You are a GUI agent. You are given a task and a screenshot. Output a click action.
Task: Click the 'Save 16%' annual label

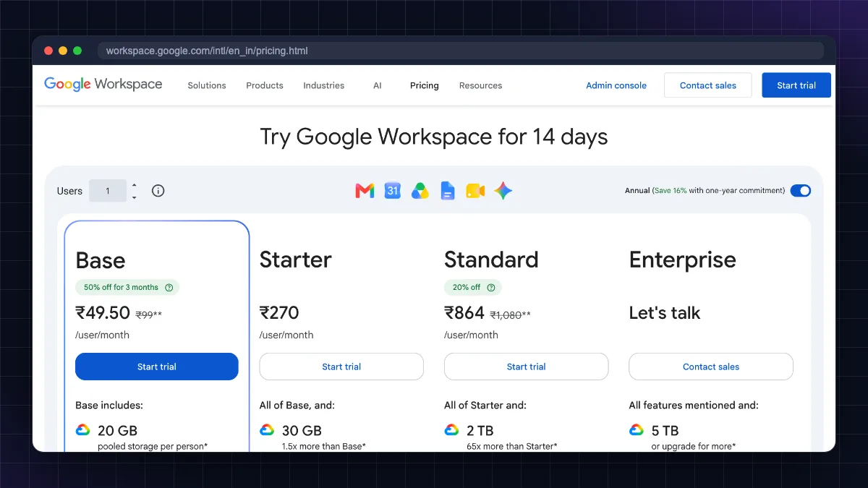[670, 191]
